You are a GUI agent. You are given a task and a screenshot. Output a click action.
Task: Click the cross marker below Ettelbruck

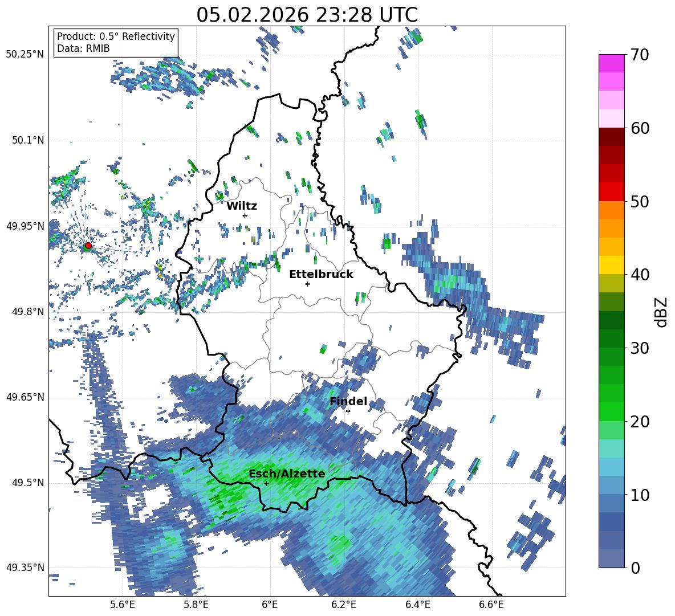307,284
